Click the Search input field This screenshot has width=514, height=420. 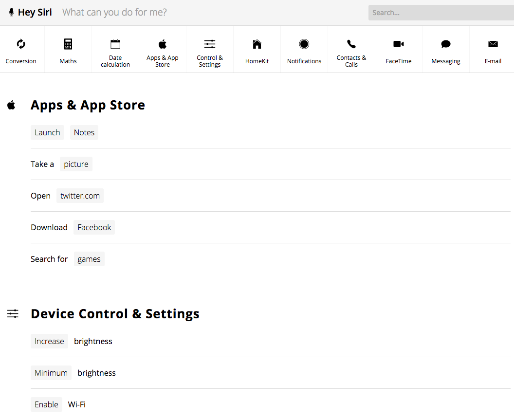441,13
